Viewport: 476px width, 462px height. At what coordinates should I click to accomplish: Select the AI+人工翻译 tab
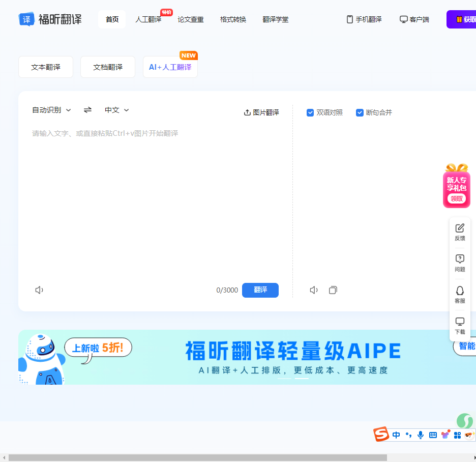click(x=170, y=67)
